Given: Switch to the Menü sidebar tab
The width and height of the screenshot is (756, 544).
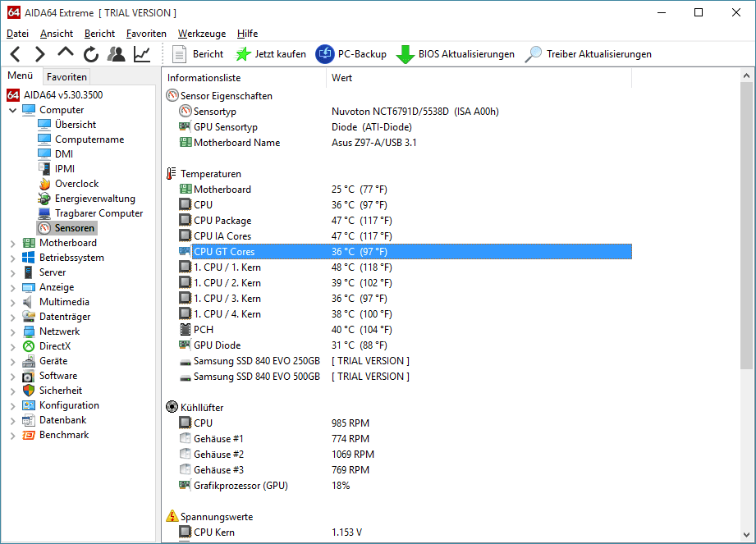Looking at the screenshot, I should tap(21, 75).
